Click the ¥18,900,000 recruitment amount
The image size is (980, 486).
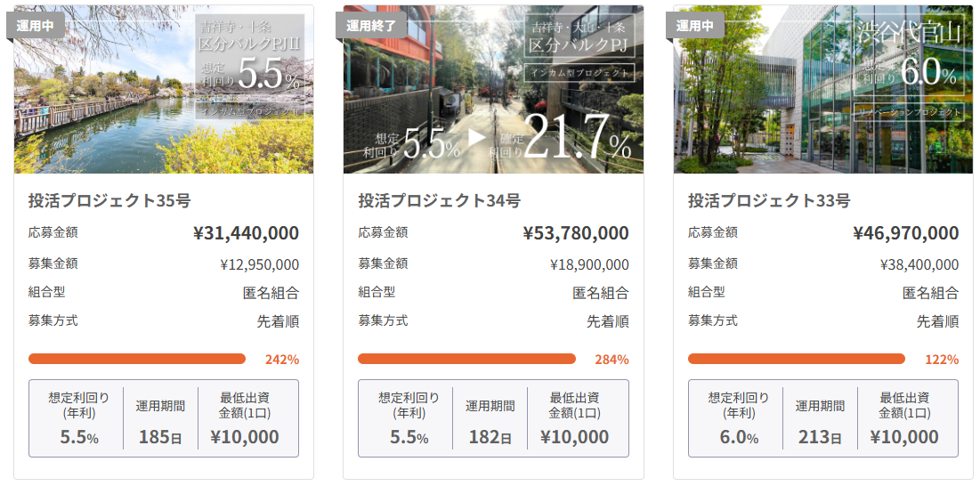[x=589, y=264]
